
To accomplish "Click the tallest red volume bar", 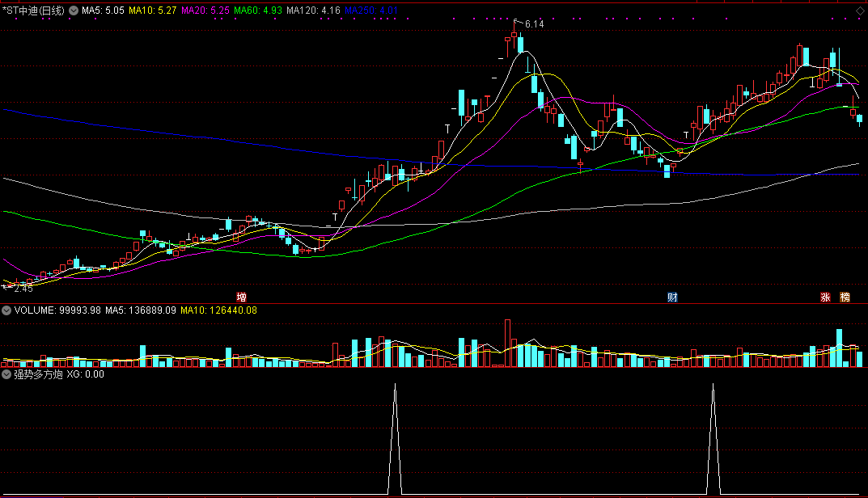I will tap(508, 343).
